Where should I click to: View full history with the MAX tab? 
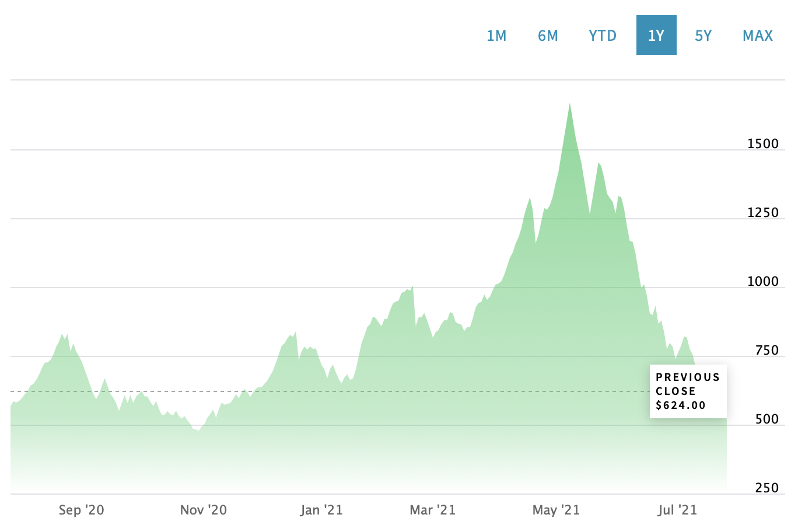758,36
